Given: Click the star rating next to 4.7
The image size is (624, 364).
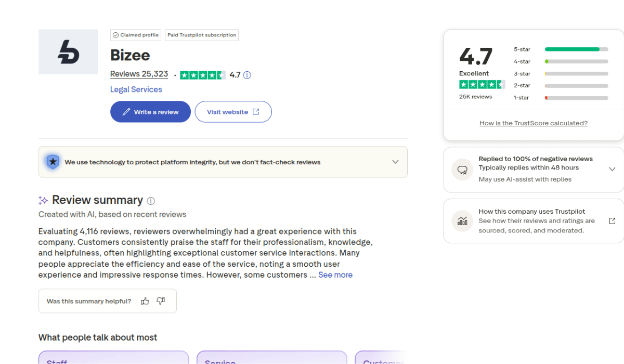Looking at the screenshot, I should (x=203, y=75).
